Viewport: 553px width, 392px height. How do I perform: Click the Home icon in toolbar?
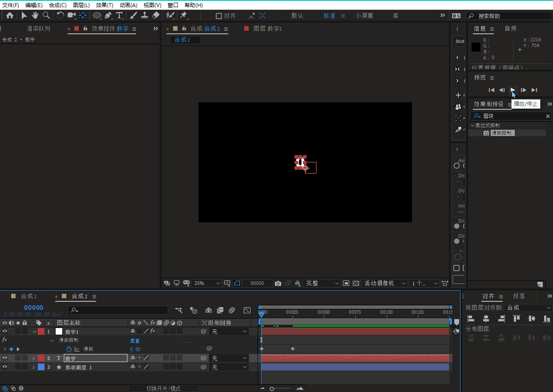10,16
